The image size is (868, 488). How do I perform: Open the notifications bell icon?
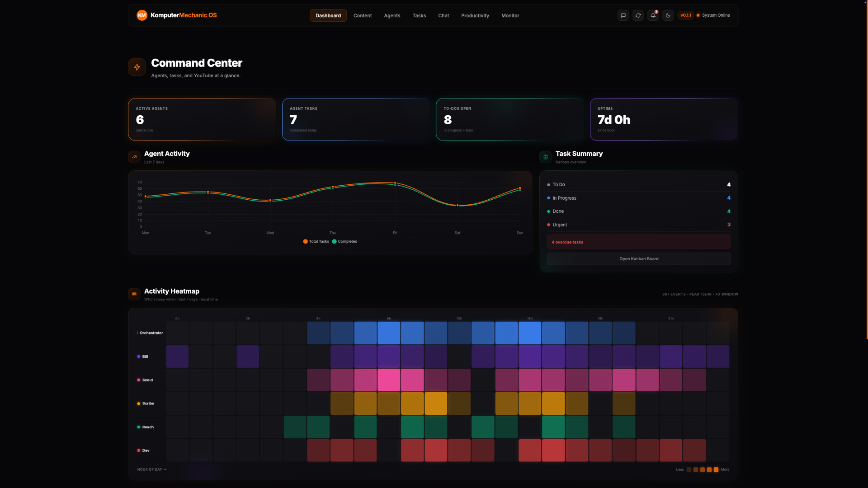(x=653, y=15)
